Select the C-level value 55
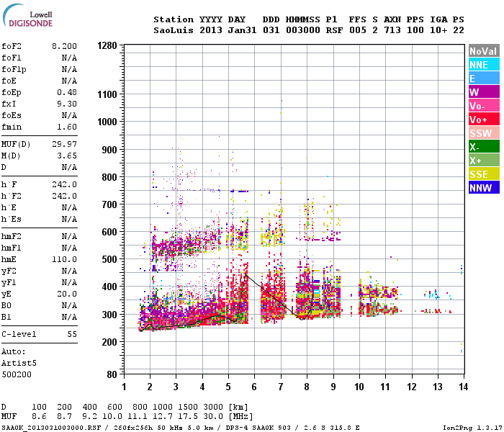The height and width of the screenshot is (432, 504). pyautogui.click(x=72, y=334)
